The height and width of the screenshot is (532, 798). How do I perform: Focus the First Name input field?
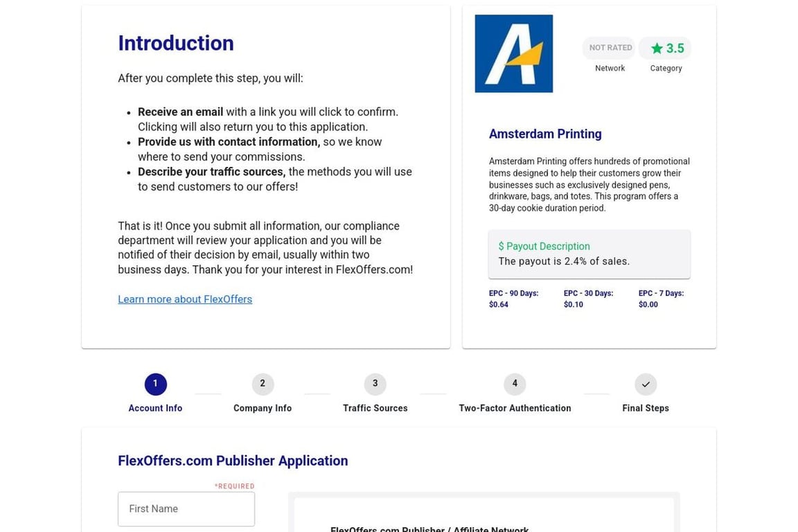pyautogui.click(x=186, y=509)
